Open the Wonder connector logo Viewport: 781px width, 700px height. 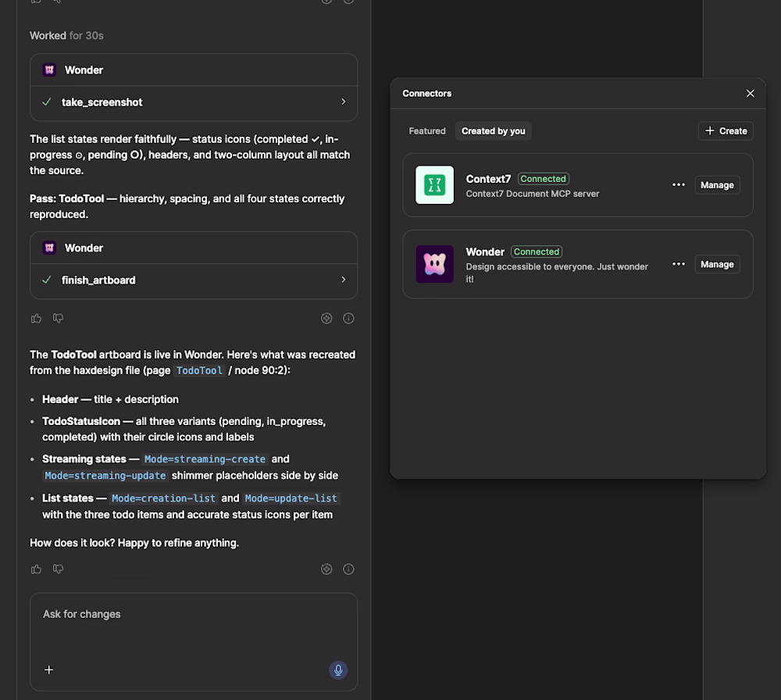pyautogui.click(x=435, y=264)
